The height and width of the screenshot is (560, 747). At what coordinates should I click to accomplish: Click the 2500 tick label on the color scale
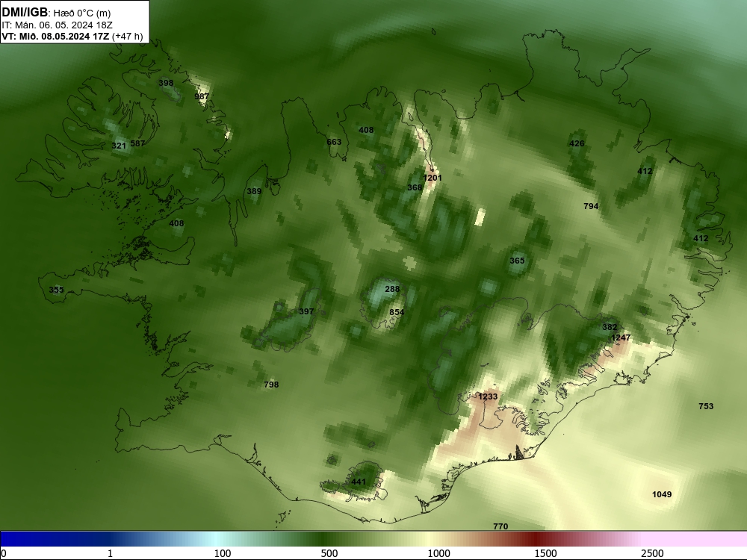coord(652,553)
